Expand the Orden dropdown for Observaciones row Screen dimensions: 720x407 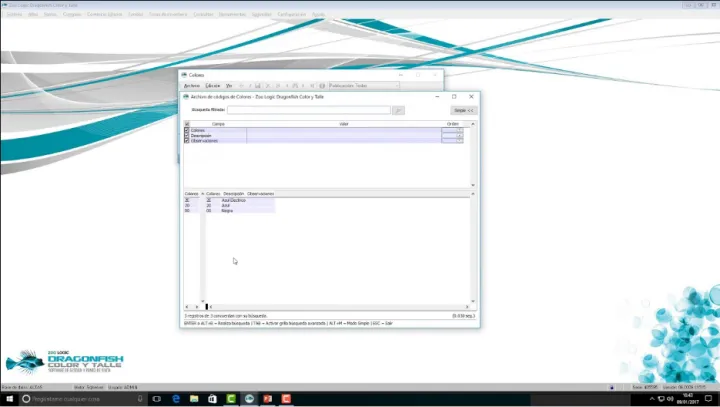(459, 141)
